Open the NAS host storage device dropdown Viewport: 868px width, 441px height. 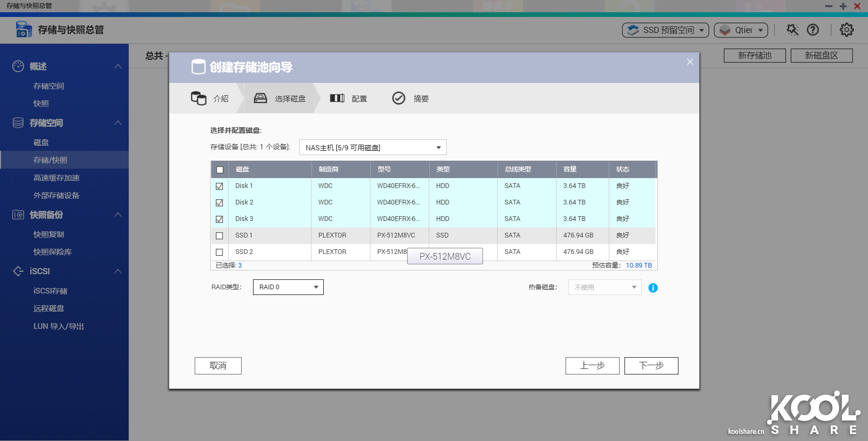coord(372,147)
